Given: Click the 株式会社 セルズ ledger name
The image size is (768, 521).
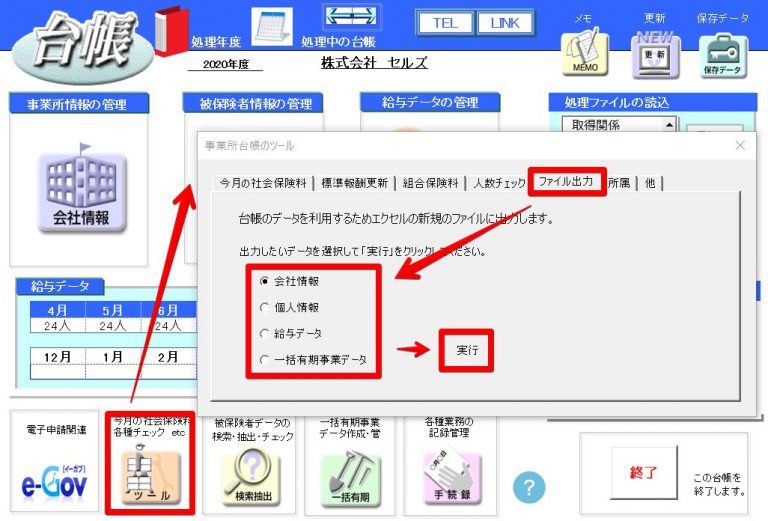Looking at the screenshot, I should (x=374, y=63).
